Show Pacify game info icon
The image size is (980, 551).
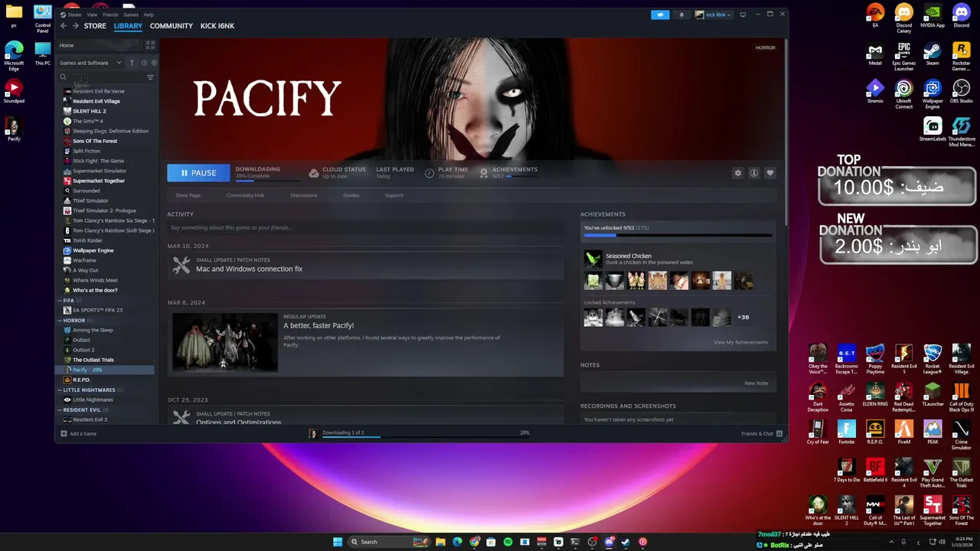[754, 173]
